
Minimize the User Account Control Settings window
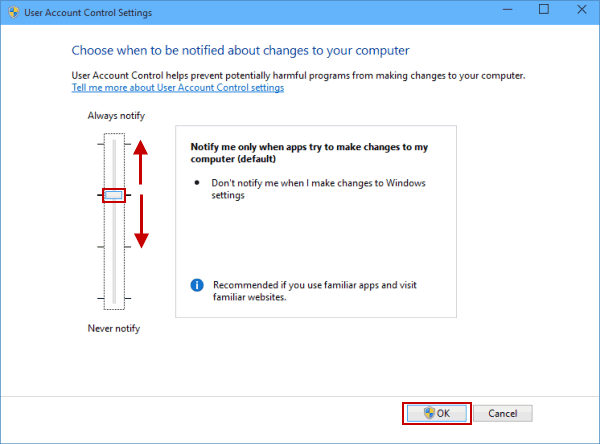pyautogui.click(x=507, y=10)
